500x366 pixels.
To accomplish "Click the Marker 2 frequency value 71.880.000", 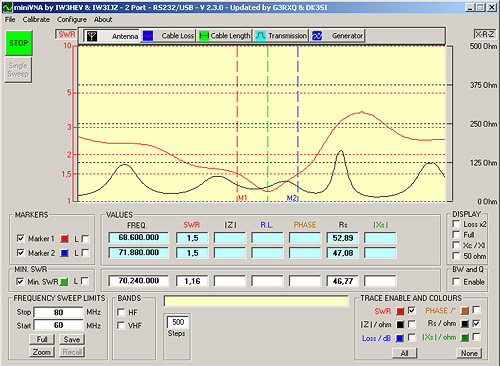I will point(138,252).
